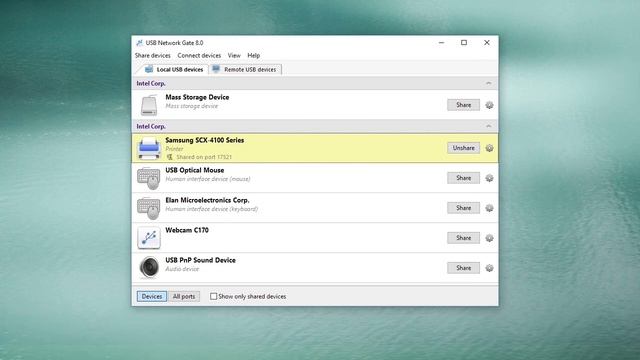This screenshot has height=360, width=640.
Task: Share the USB PnP Sound Device
Action: [x=463, y=268]
